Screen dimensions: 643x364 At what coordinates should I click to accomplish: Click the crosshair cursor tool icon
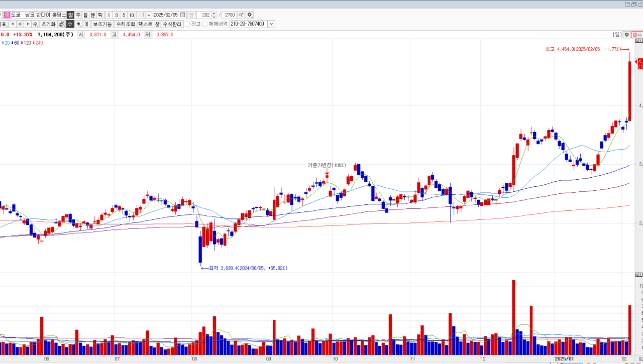point(70,24)
